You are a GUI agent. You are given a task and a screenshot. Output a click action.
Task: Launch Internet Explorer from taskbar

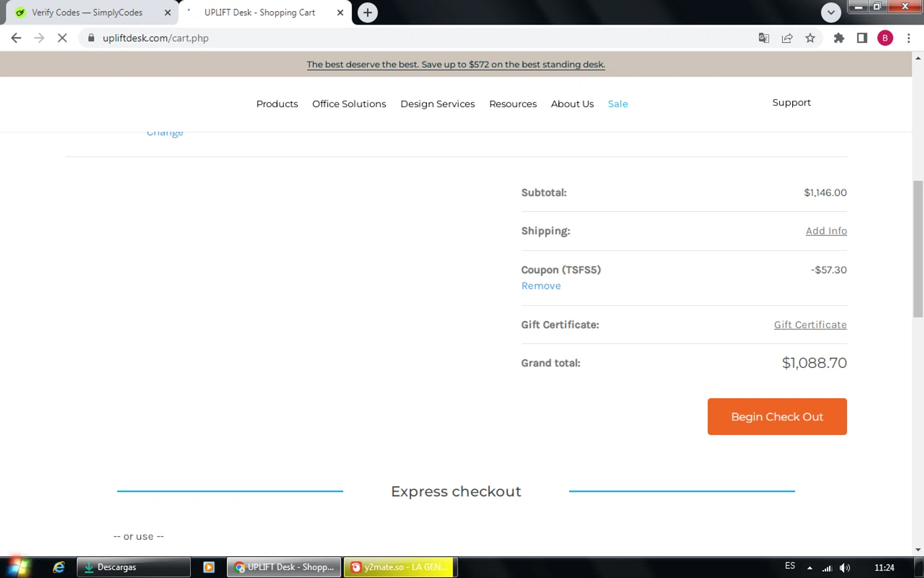click(59, 568)
